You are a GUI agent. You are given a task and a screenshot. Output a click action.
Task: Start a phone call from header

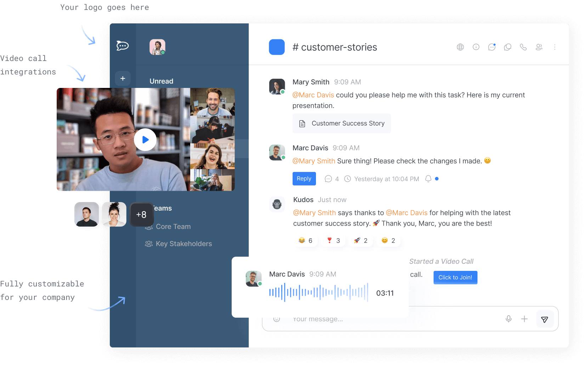(523, 47)
